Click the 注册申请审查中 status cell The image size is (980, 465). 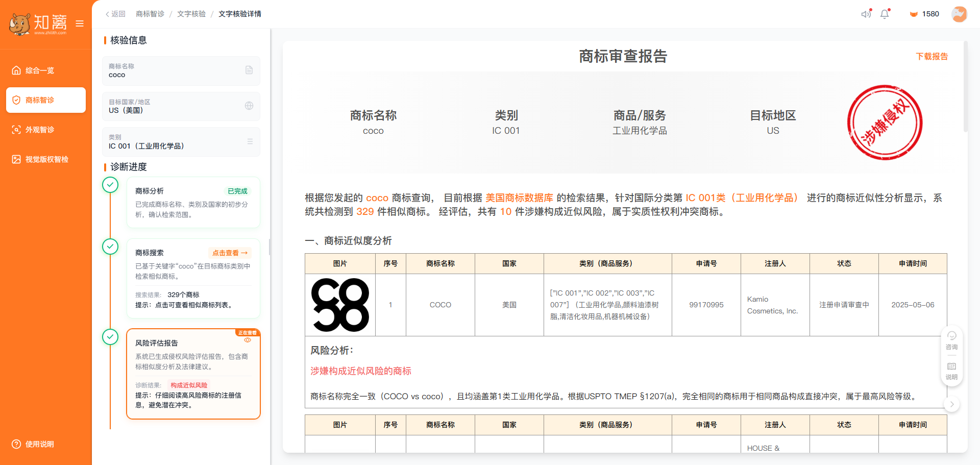[x=844, y=305]
